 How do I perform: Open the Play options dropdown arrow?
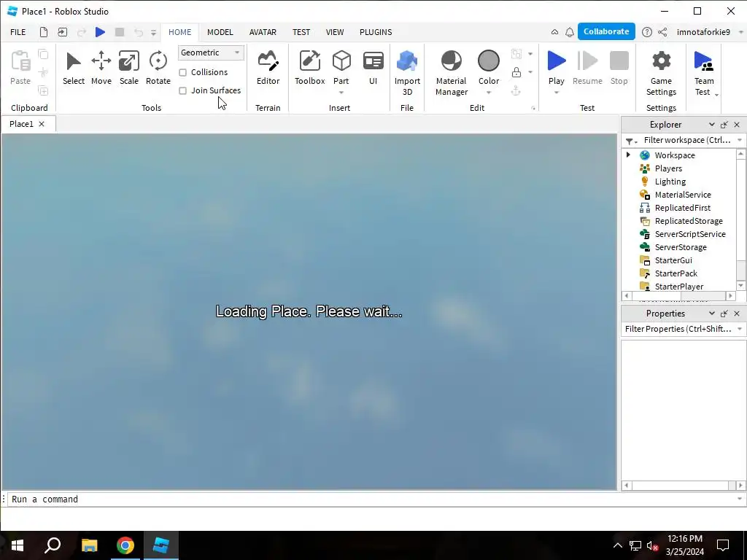coord(556,93)
